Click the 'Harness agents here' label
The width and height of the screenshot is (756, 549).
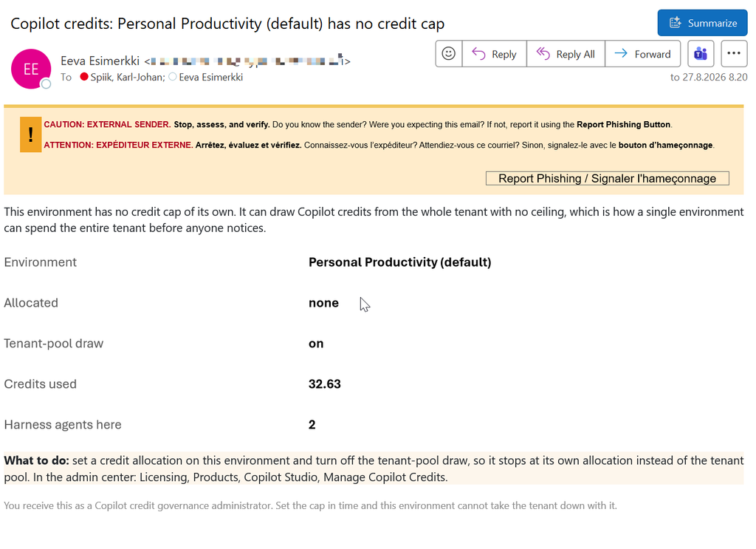[63, 425]
